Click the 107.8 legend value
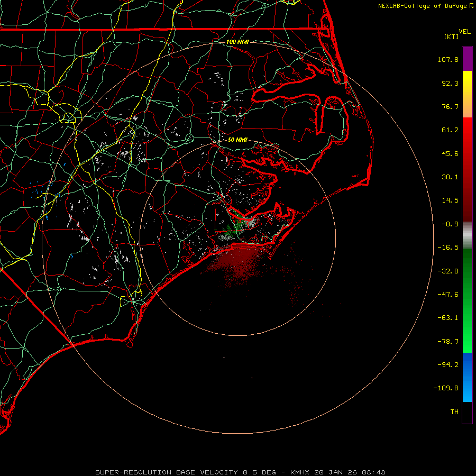The image size is (476, 476). [x=448, y=59]
